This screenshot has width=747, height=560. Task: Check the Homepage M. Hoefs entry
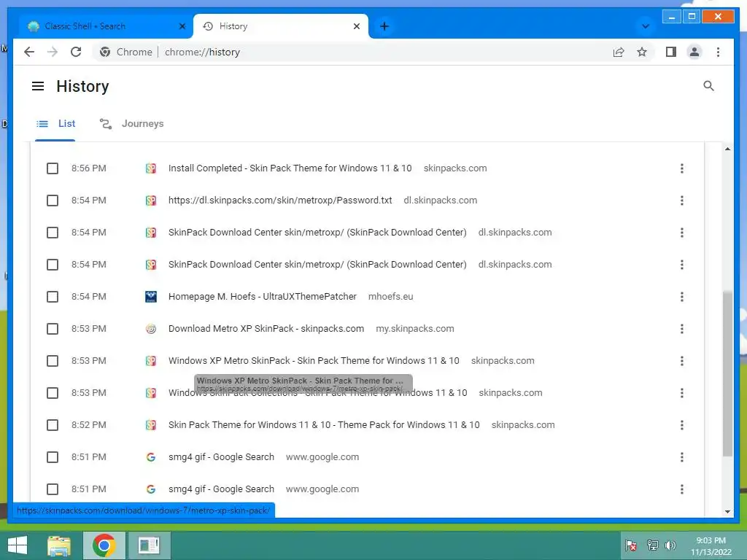(x=53, y=297)
